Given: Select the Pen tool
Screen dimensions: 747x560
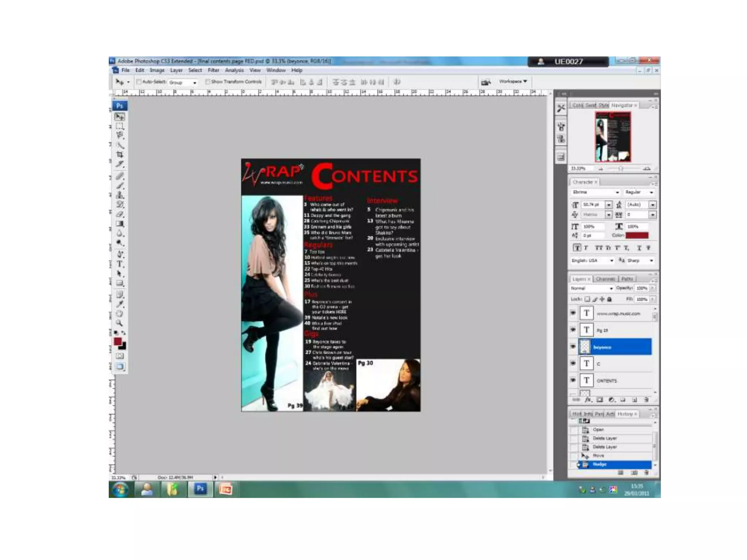Looking at the screenshot, I should pyautogui.click(x=120, y=254).
